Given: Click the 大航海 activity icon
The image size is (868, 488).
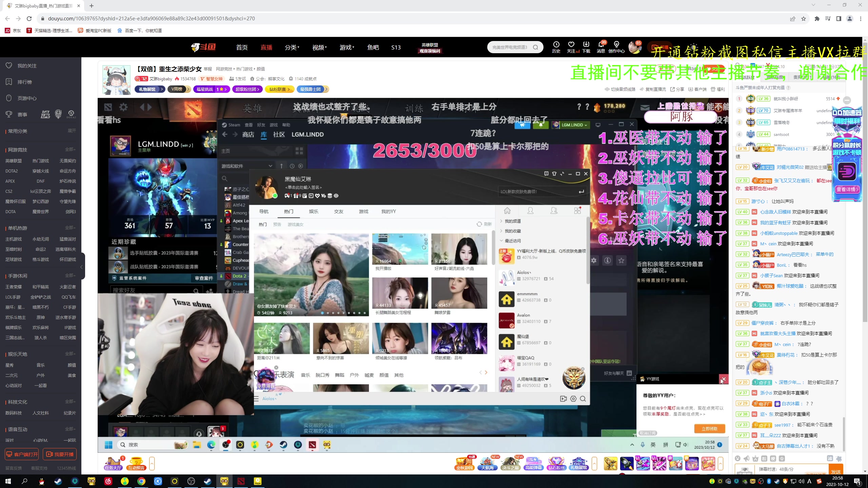Looking at the screenshot, I should tap(488, 463).
